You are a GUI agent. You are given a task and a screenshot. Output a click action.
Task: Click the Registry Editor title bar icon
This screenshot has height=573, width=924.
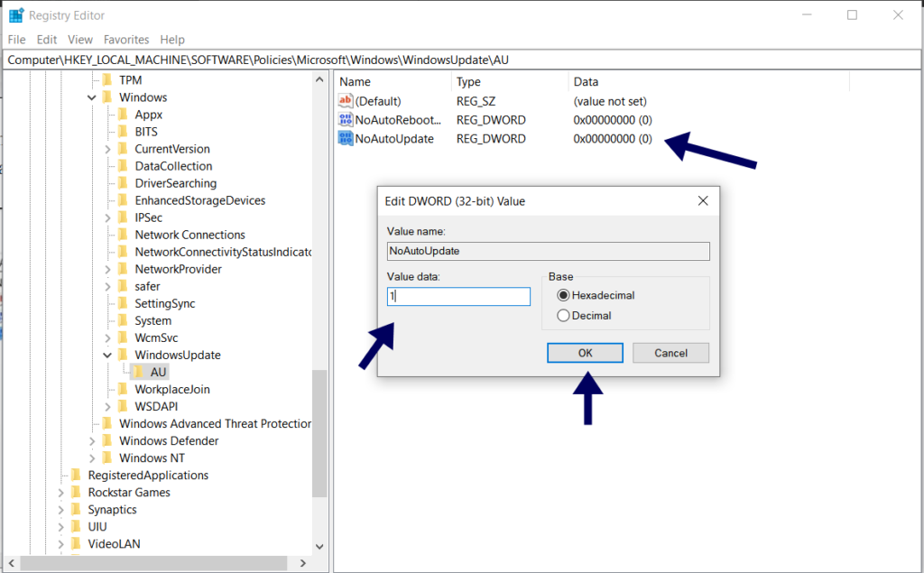coord(14,14)
